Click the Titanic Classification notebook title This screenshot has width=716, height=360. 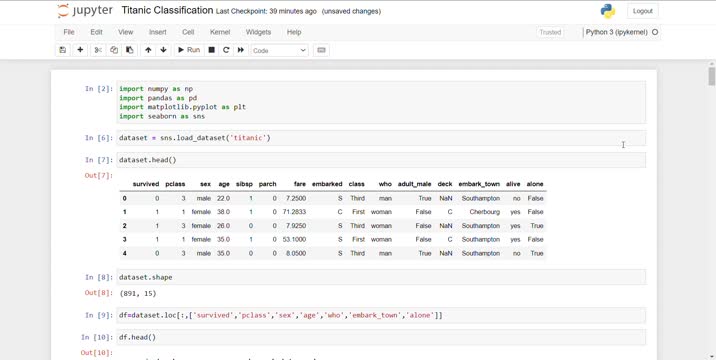coord(167,11)
